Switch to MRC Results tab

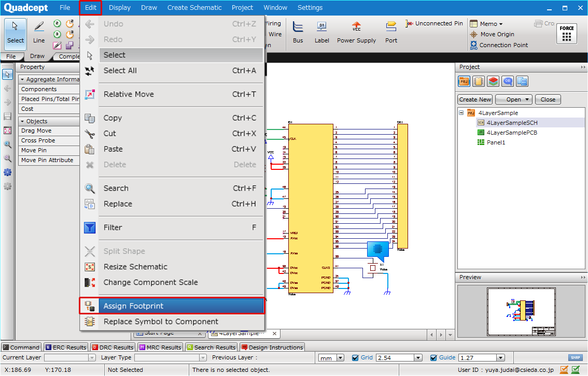(160, 348)
